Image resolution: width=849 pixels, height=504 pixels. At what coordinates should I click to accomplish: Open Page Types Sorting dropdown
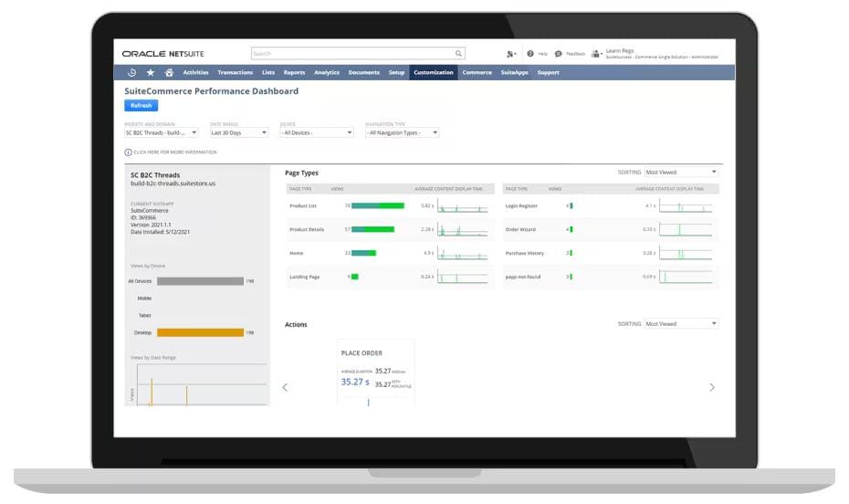click(681, 173)
